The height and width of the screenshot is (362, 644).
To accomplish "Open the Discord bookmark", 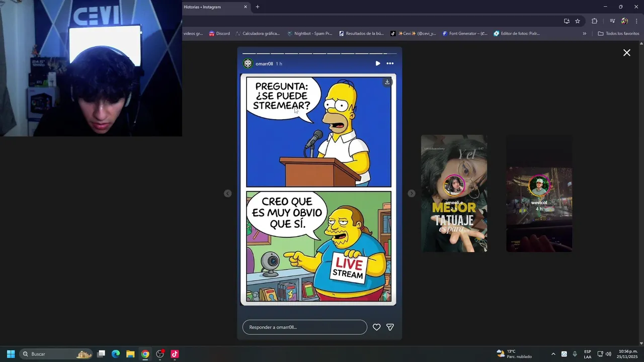I will [219, 34].
